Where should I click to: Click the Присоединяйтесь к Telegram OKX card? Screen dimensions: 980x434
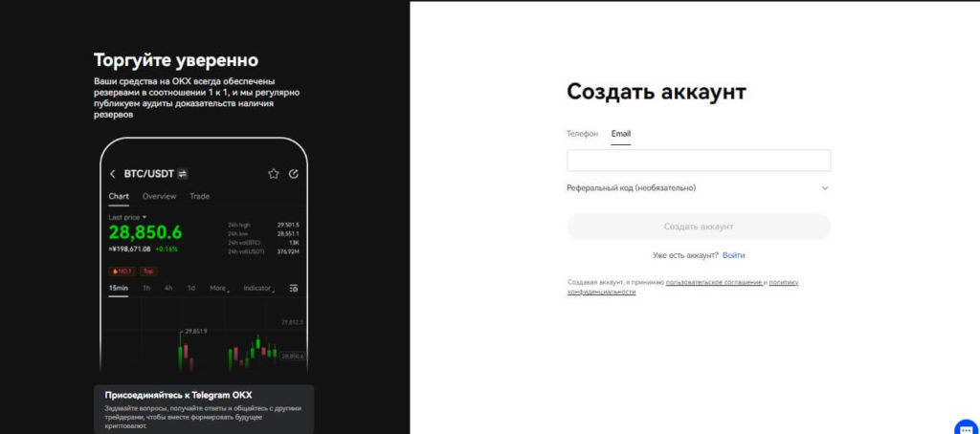point(204,409)
